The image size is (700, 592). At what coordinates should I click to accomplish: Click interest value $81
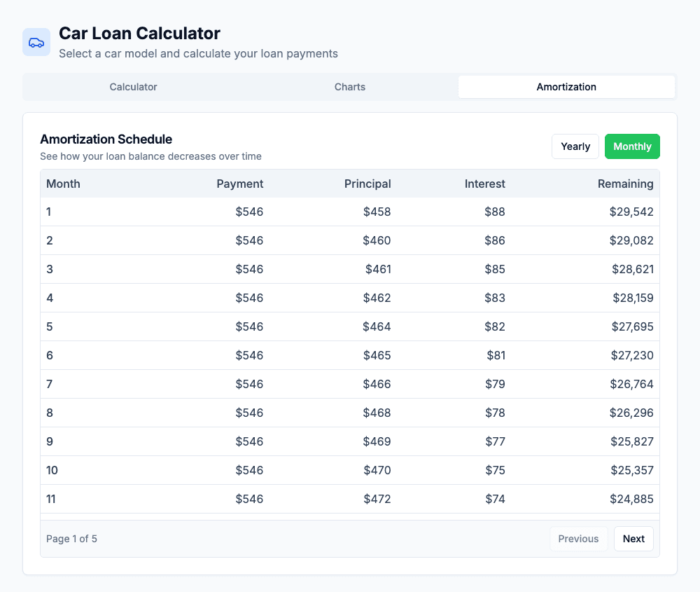(x=496, y=355)
